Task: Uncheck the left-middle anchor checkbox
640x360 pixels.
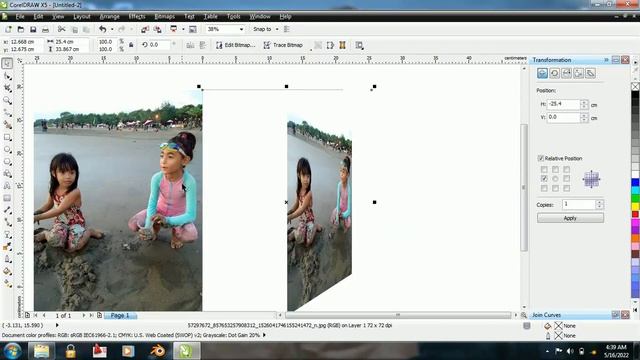Action: point(544,178)
